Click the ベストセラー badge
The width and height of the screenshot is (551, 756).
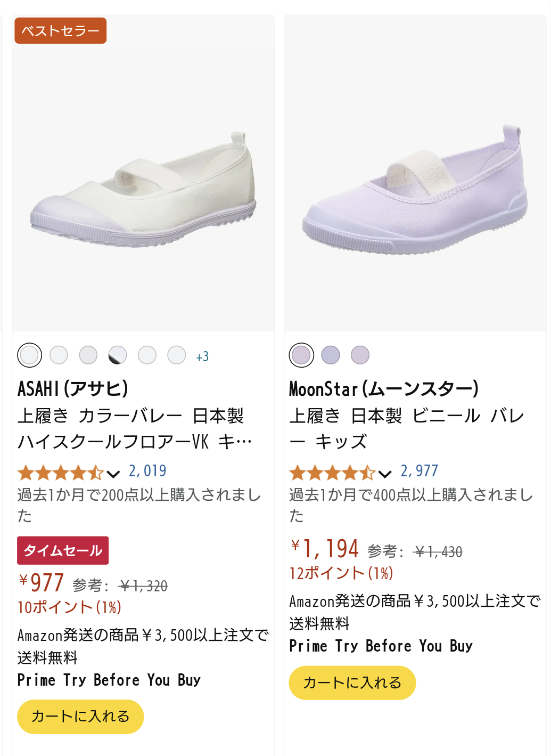coord(60,31)
